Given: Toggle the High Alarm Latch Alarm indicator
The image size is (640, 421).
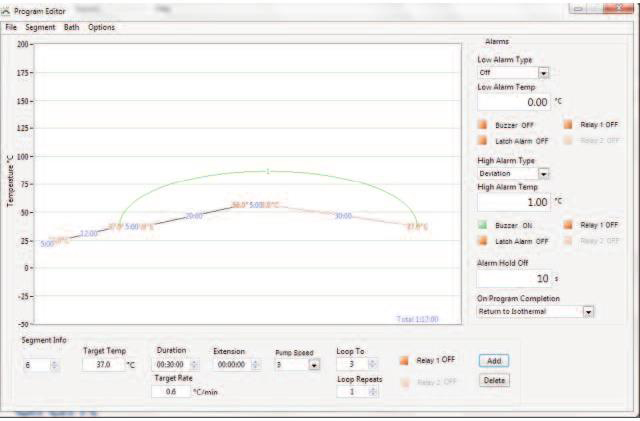Looking at the screenshot, I should pos(483,240).
